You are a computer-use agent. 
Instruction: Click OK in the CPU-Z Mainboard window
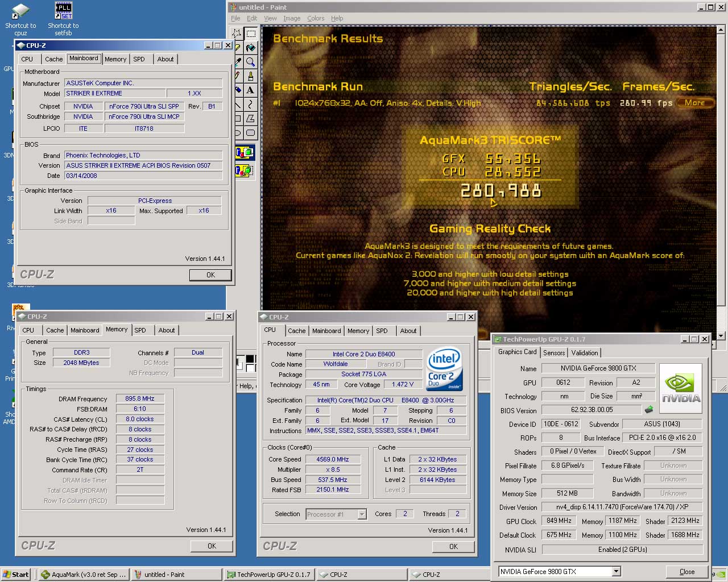pyautogui.click(x=210, y=275)
